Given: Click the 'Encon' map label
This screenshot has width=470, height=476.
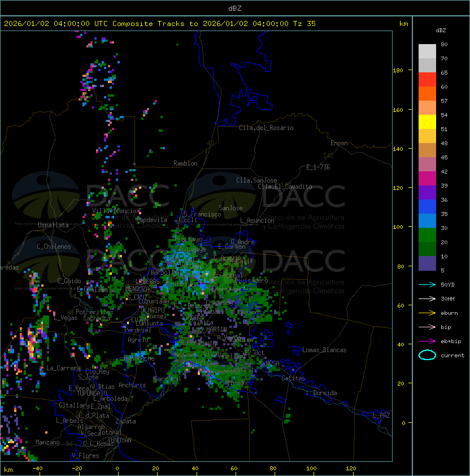Looking at the screenshot, I should pyautogui.click(x=339, y=143).
